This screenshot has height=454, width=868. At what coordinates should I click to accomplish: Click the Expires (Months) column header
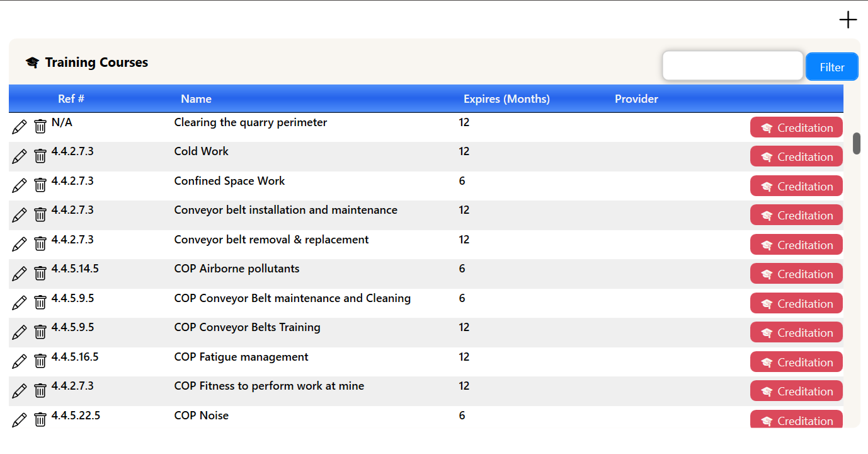click(x=506, y=99)
